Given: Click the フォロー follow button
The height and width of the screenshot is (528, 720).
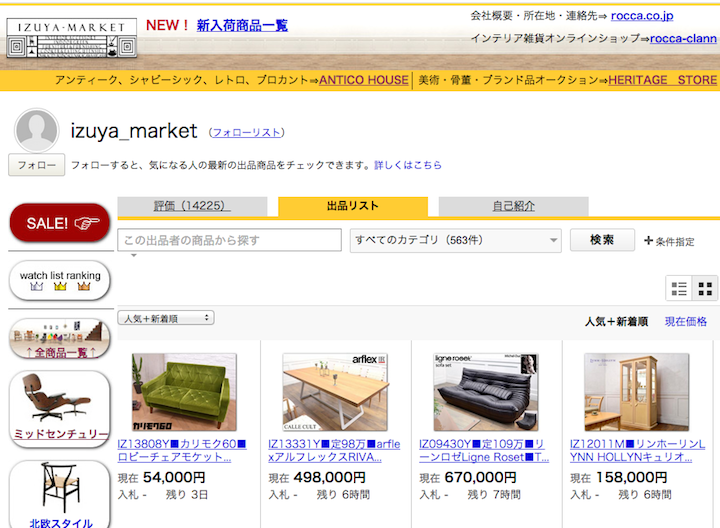Looking at the screenshot, I should (36, 165).
